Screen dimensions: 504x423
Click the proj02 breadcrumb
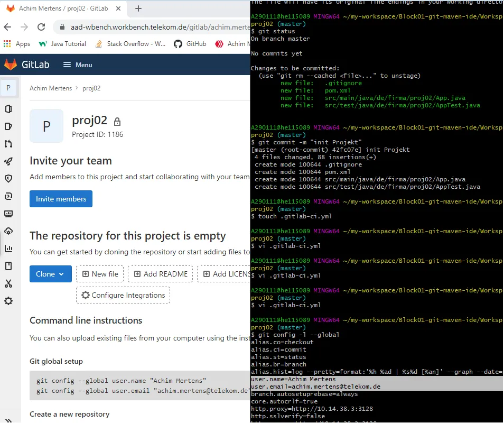pos(91,88)
